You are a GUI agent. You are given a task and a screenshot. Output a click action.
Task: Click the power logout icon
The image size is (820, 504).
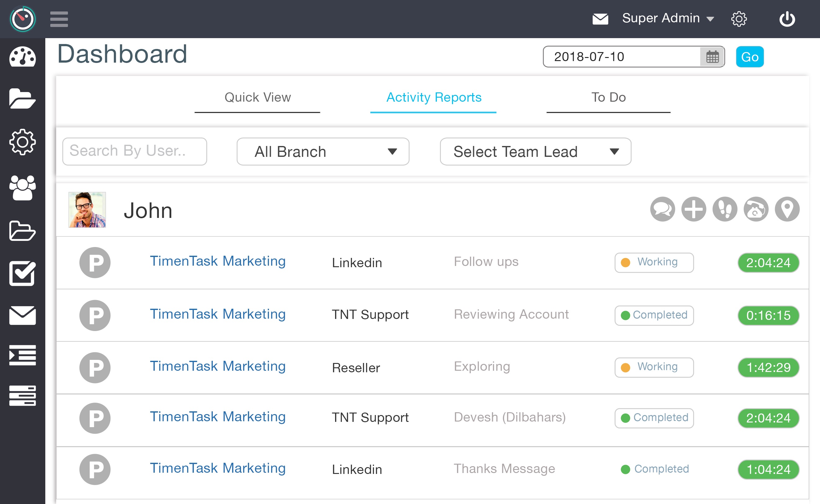pyautogui.click(x=787, y=19)
